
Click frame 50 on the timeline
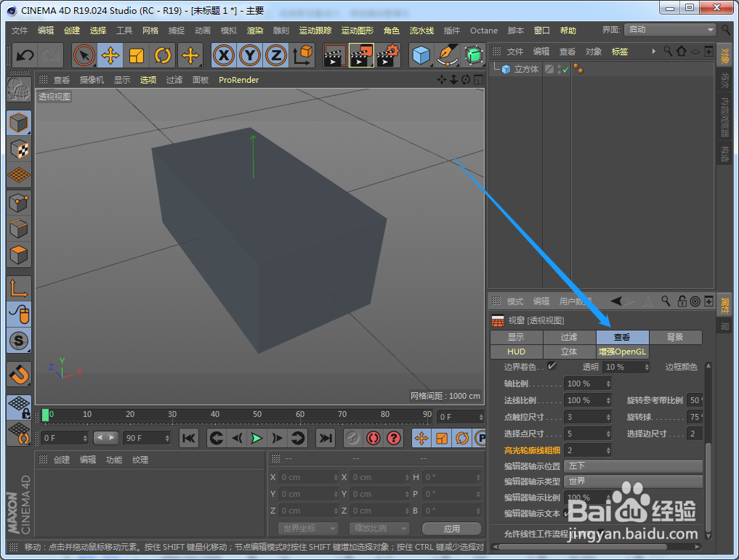click(257, 415)
